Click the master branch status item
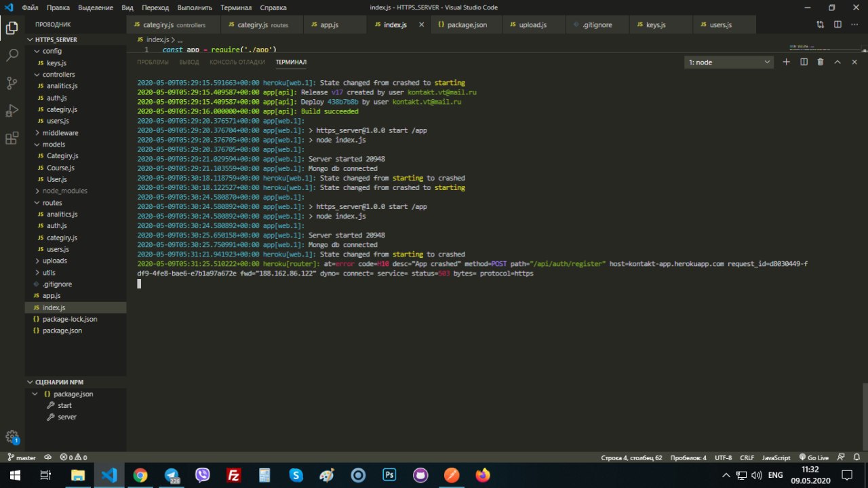Screen dimensions: 868x488 [21, 457]
